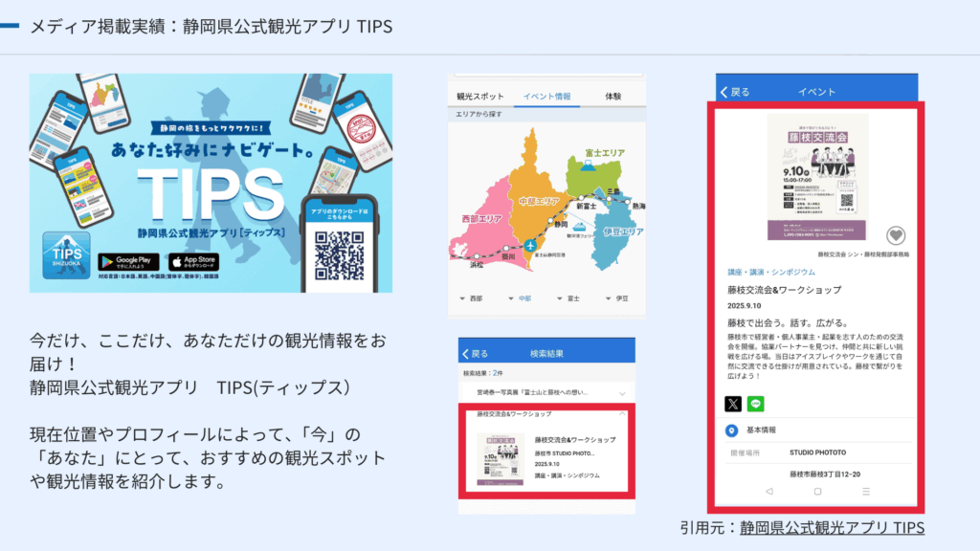Tap the Android recent apps menu icon

(x=865, y=492)
